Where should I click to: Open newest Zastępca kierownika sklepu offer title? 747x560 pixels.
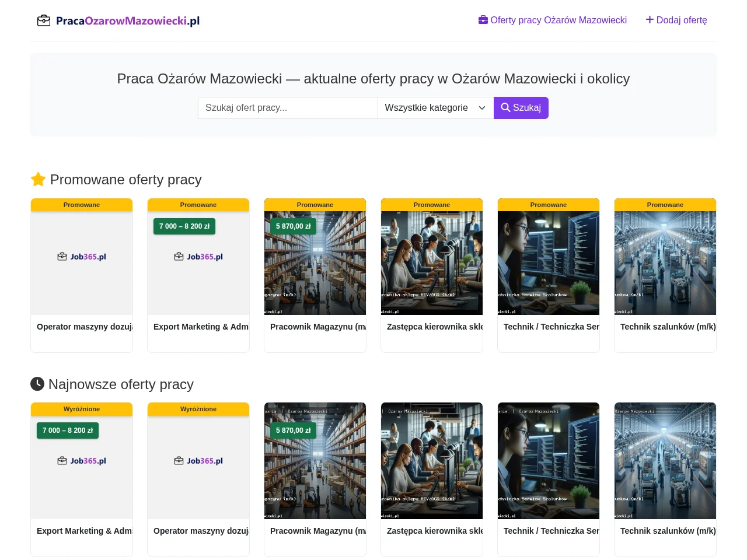(x=435, y=531)
